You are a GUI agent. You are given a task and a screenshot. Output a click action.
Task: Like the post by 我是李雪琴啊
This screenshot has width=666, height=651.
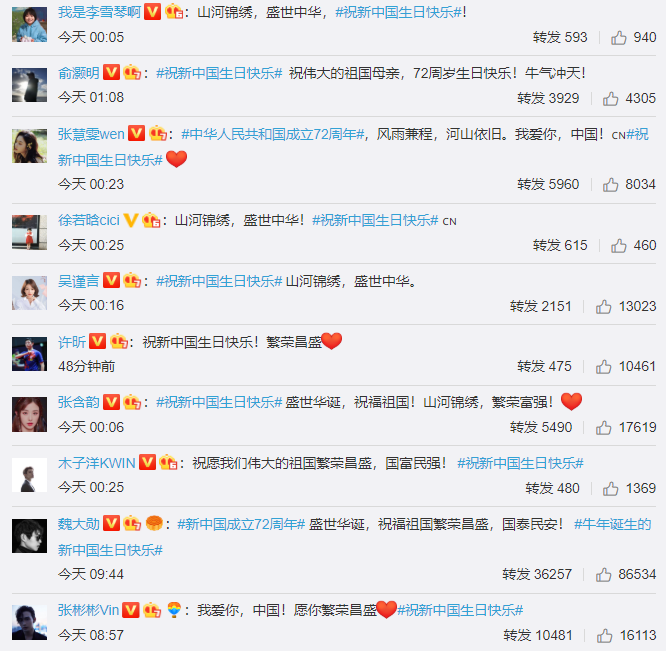618,38
